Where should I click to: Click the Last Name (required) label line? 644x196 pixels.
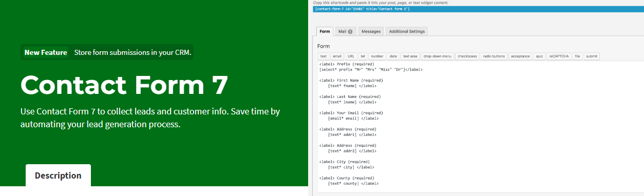(x=350, y=96)
